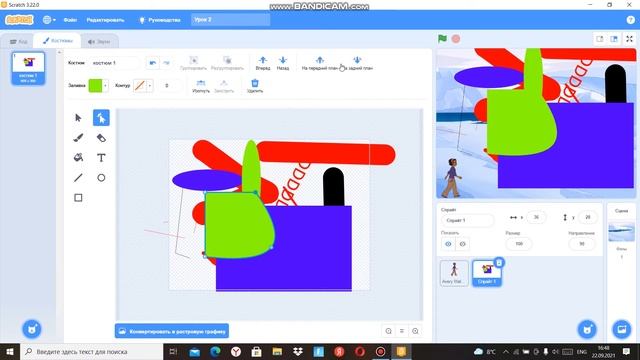The image size is (640, 360).
Task: Click Convert to bitmap button
Action: (x=172, y=331)
